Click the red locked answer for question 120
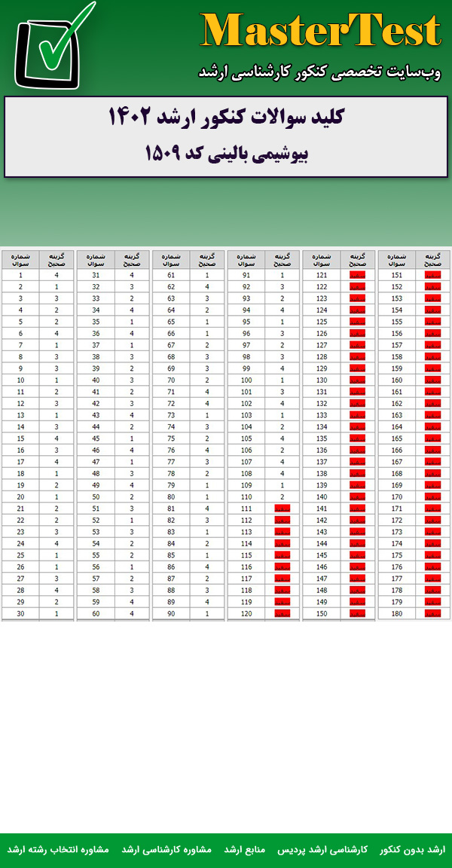Screen dimensions: 452x868 tap(282, 614)
